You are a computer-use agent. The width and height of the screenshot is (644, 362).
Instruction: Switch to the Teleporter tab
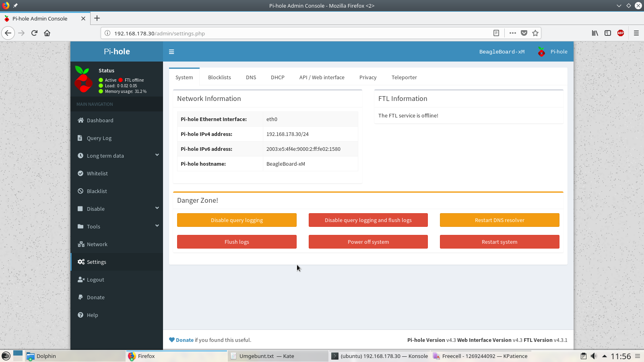pos(404,77)
